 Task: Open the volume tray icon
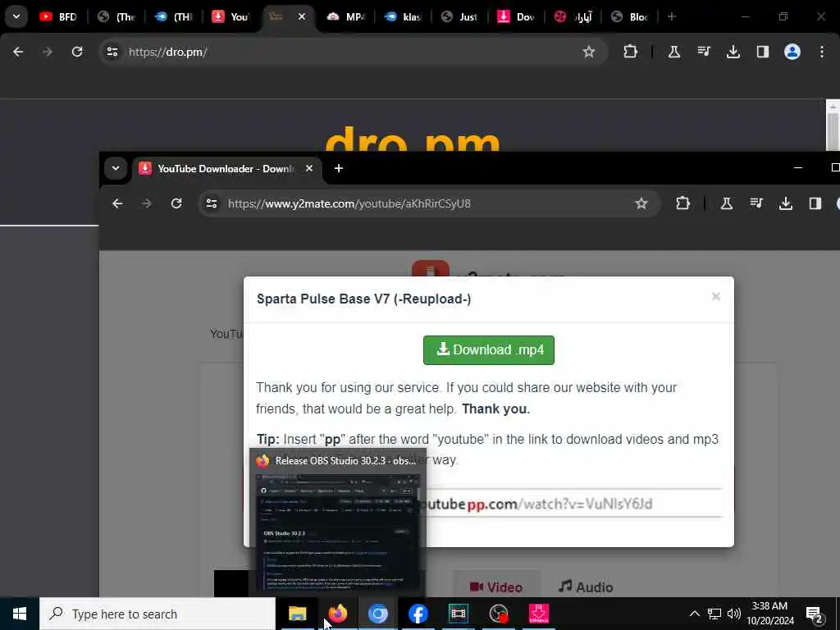[x=734, y=614]
